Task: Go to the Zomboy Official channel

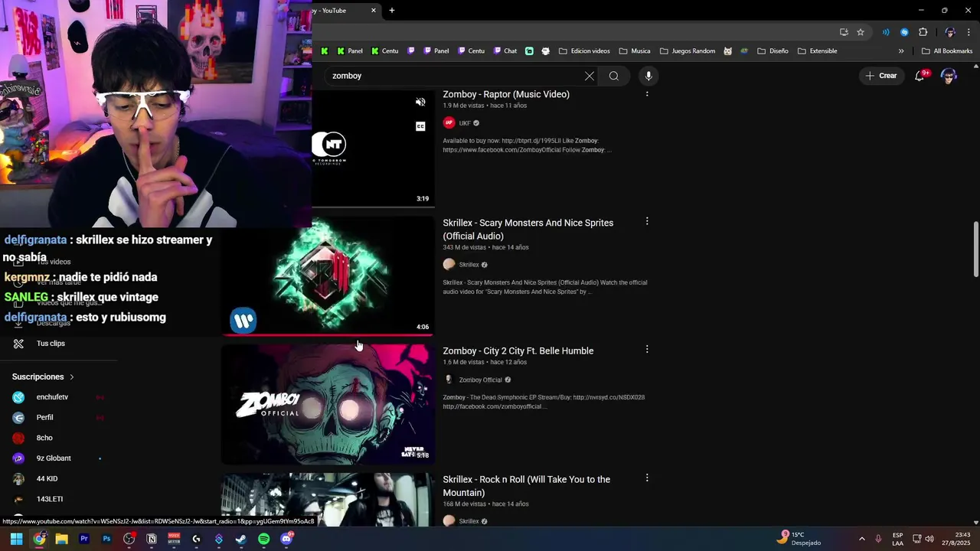Action: tap(480, 380)
